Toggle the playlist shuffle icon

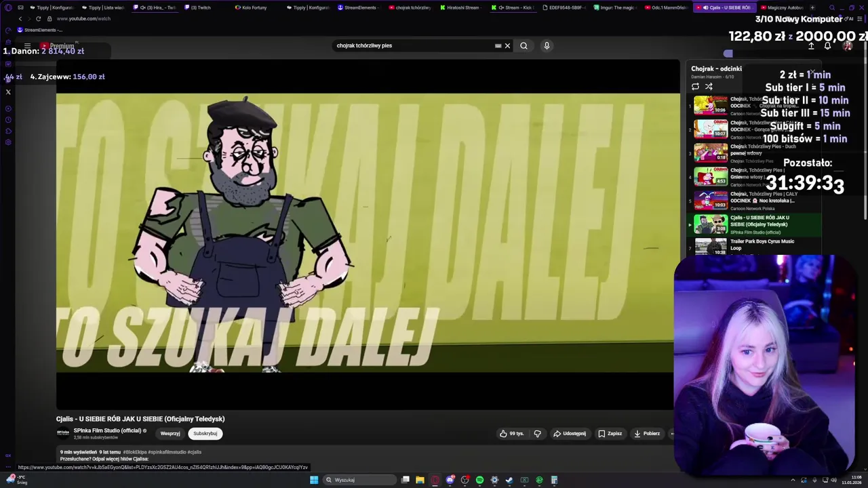(709, 87)
